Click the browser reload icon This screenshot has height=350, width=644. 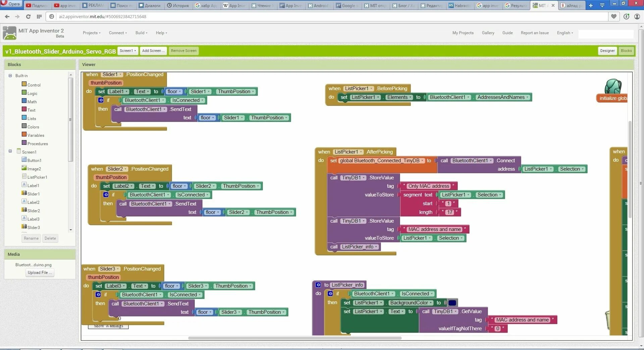tap(28, 16)
